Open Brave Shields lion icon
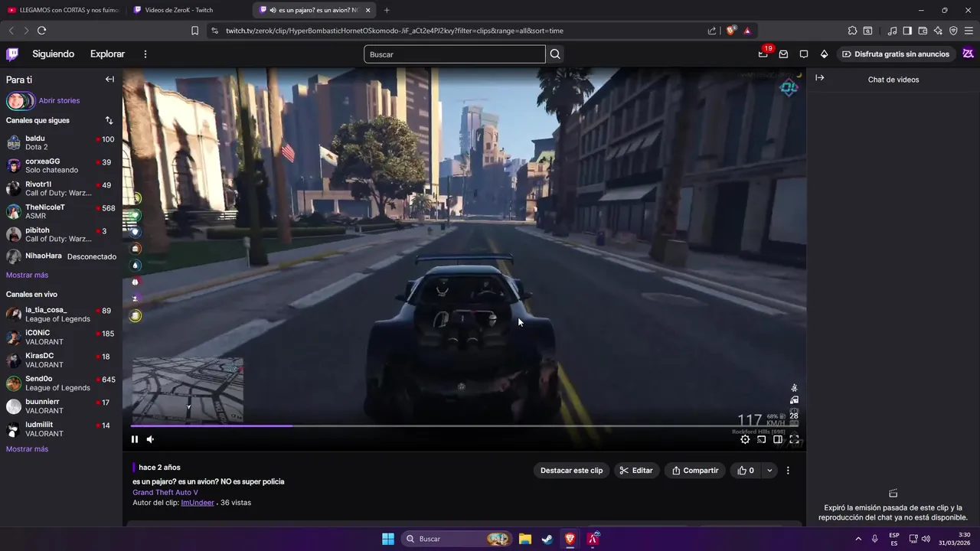 (x=731, y=31)
